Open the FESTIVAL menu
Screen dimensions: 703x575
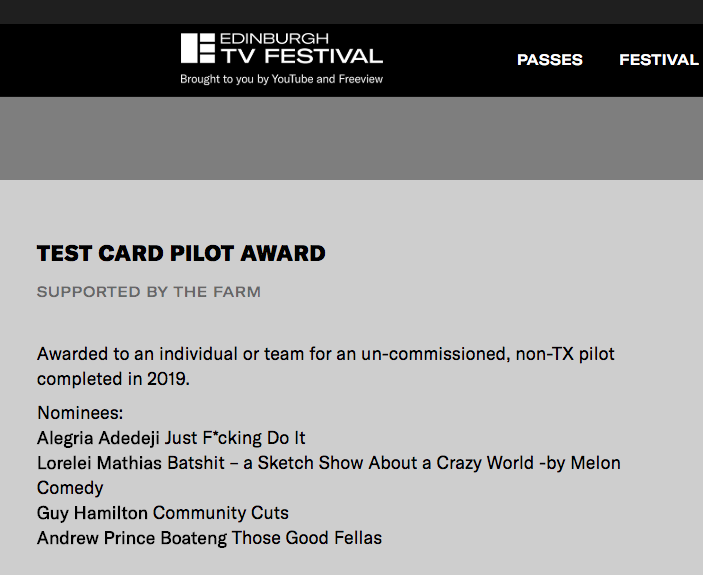pyautogui.click(x=658, y=60)
